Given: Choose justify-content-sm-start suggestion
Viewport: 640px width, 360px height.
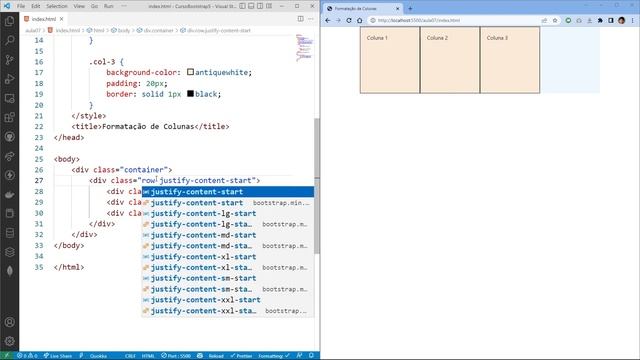Looking at the screenshot, I should (x=228, y=278).
